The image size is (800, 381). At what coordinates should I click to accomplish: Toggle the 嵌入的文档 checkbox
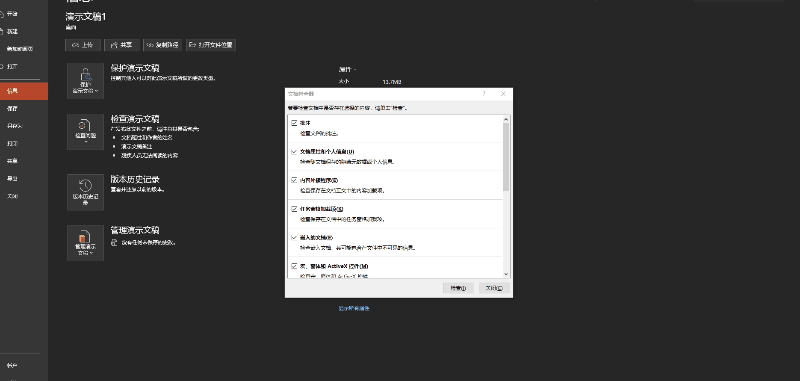[x=294, y=237]
